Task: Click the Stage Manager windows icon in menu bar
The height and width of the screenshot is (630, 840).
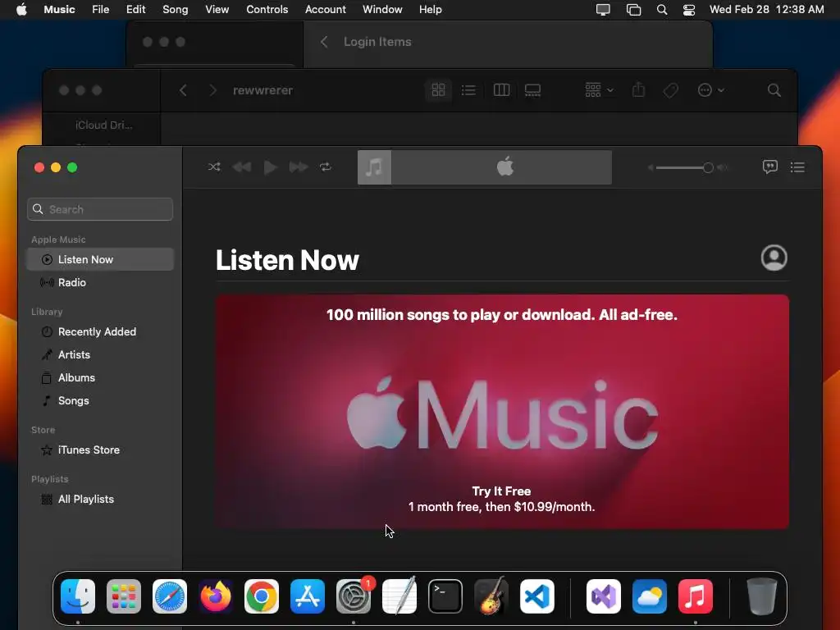Action: pyautogui.click(x=634, y=10)
